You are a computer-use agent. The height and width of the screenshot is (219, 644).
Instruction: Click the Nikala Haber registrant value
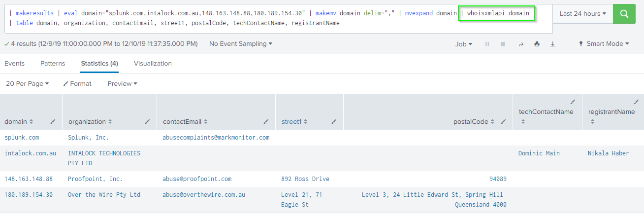(609, 153)
